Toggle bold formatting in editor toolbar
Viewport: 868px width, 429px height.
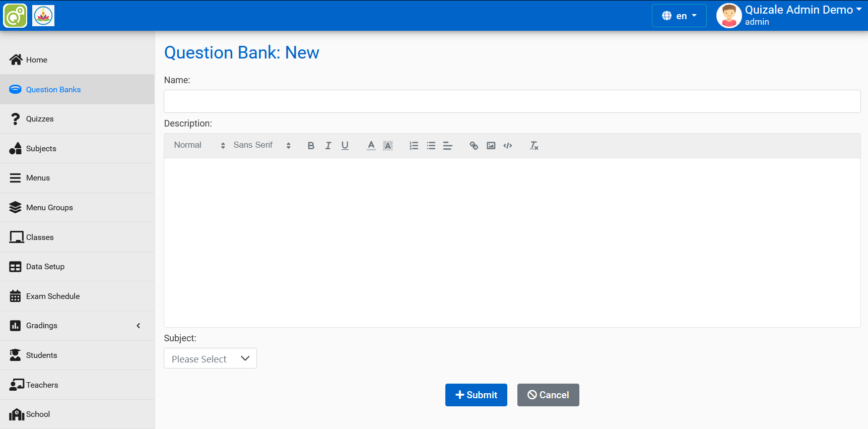(x=311, y=146)
